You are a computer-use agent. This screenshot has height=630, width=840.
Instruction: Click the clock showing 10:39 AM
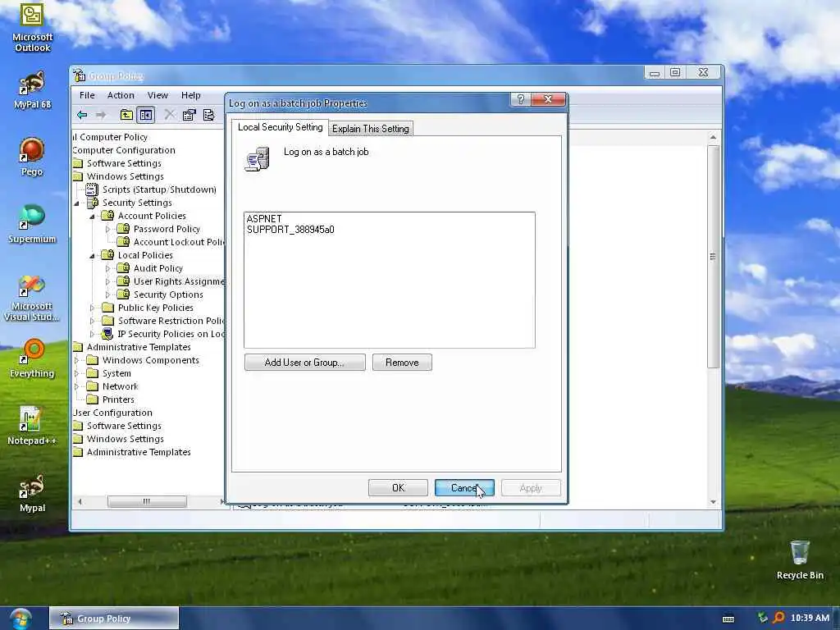point(810,618)
